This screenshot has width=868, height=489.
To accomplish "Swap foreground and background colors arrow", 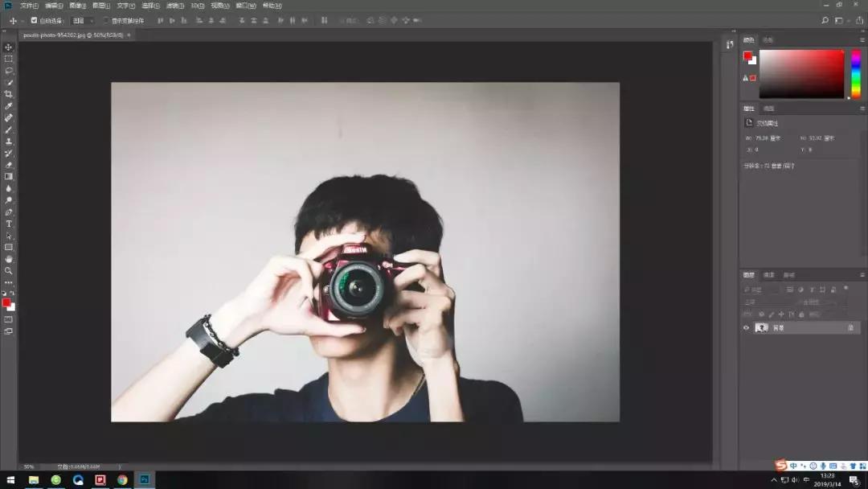I will 12,293.
